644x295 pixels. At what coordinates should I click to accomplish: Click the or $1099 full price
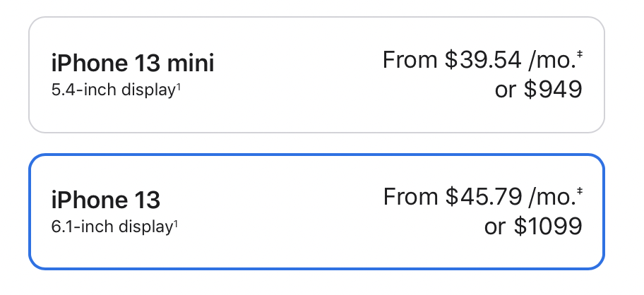point(533,227)
